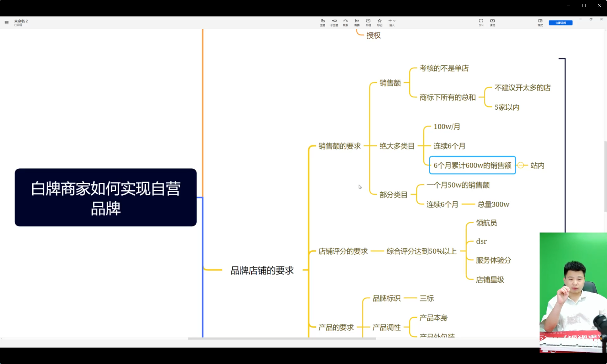
Task: Add a subtopic with the 子主题 icon
Action: click(334, 22)
